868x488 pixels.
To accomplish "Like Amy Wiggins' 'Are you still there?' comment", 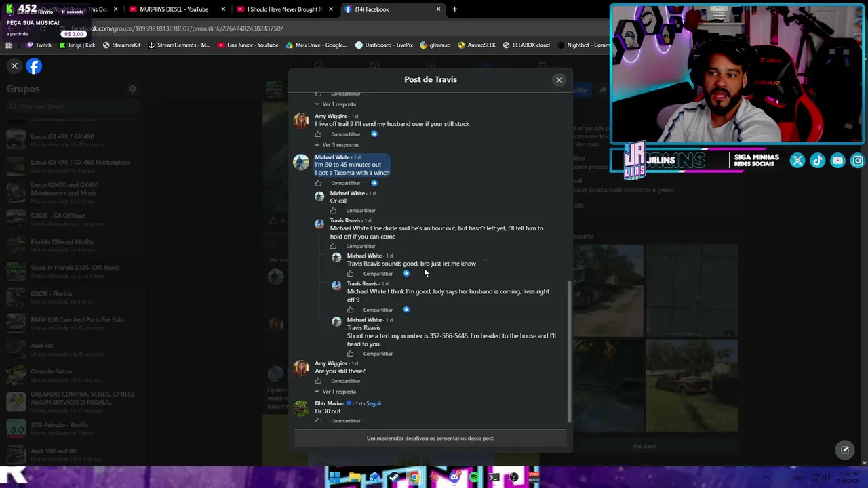I will point(318,381).
